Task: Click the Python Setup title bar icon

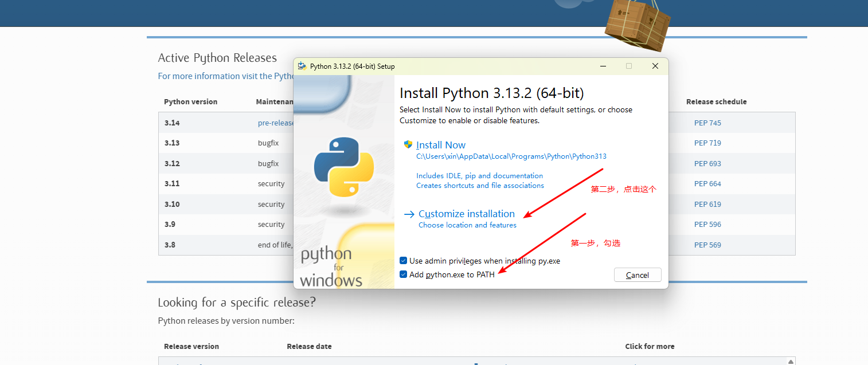Action: coord(302,66)
